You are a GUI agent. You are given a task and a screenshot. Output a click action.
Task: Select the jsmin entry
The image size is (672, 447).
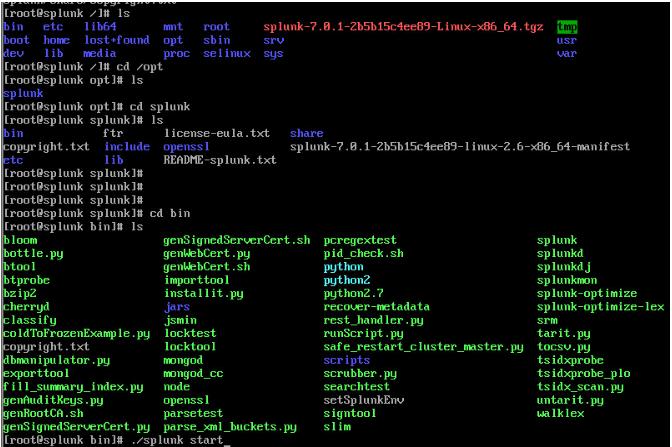pyautogui.click(x=180, y=320)
